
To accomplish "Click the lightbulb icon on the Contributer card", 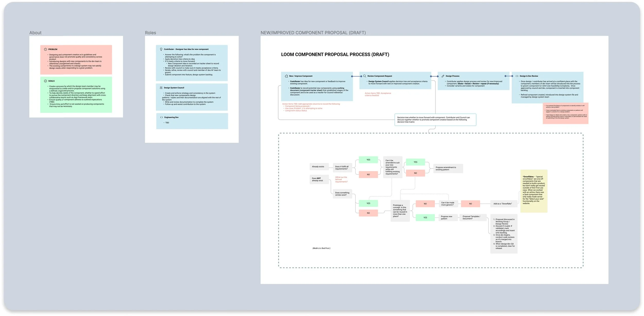I will (x=161, y=49).
